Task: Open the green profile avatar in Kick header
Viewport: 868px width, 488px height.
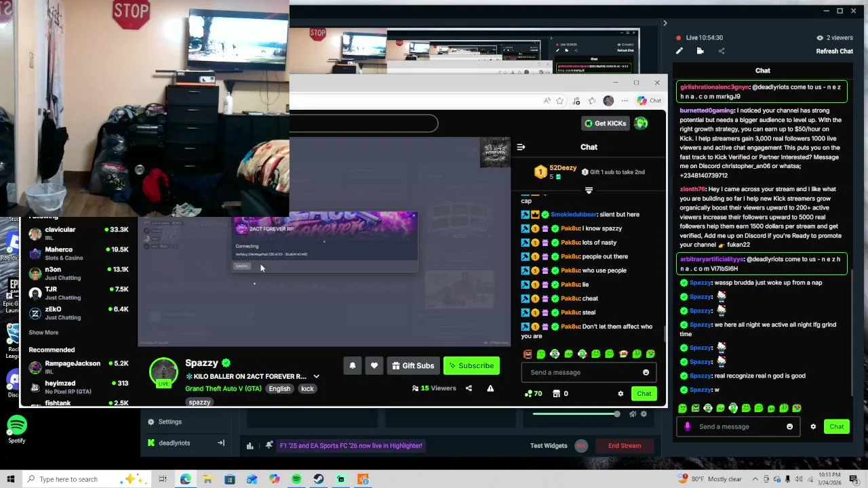Action: pyautogui.click(x=641, y=123)
